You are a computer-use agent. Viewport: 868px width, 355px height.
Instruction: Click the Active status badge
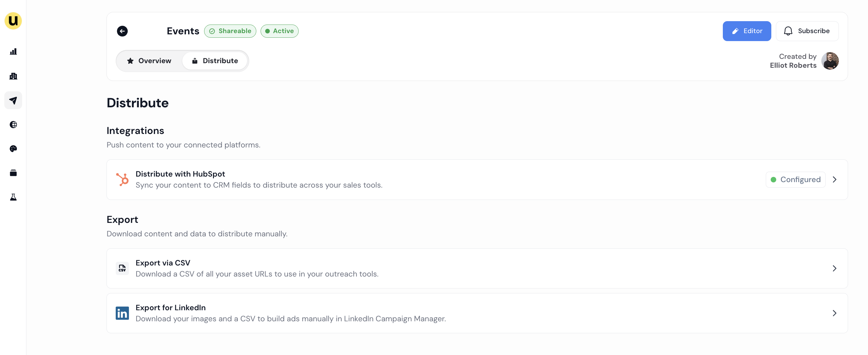279,31
